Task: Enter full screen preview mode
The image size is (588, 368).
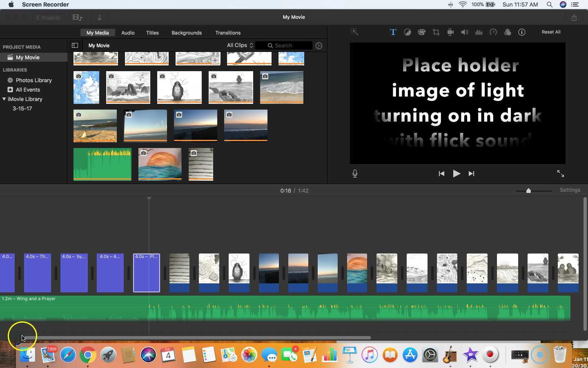Action: 560,173
